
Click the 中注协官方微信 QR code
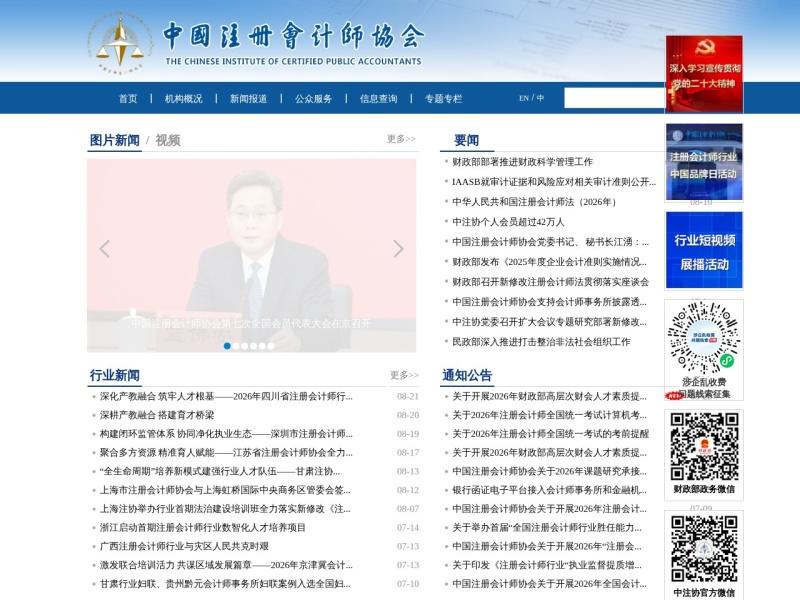[704, 548]
